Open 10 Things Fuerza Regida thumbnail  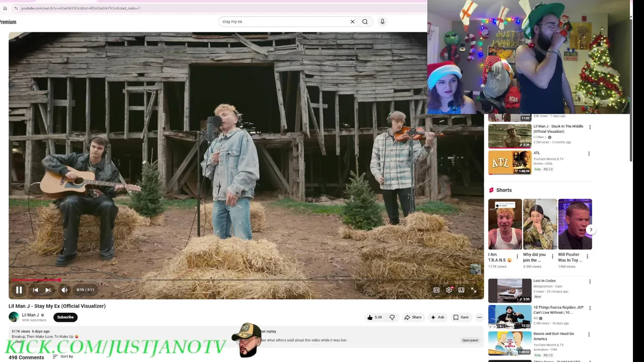[x=510, y=317]
